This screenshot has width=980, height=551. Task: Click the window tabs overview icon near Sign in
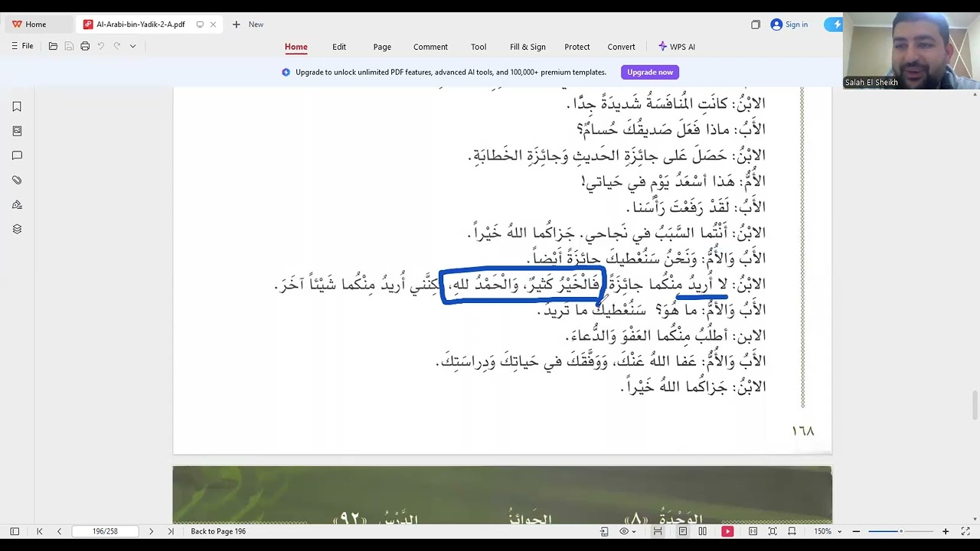[756, 24]
